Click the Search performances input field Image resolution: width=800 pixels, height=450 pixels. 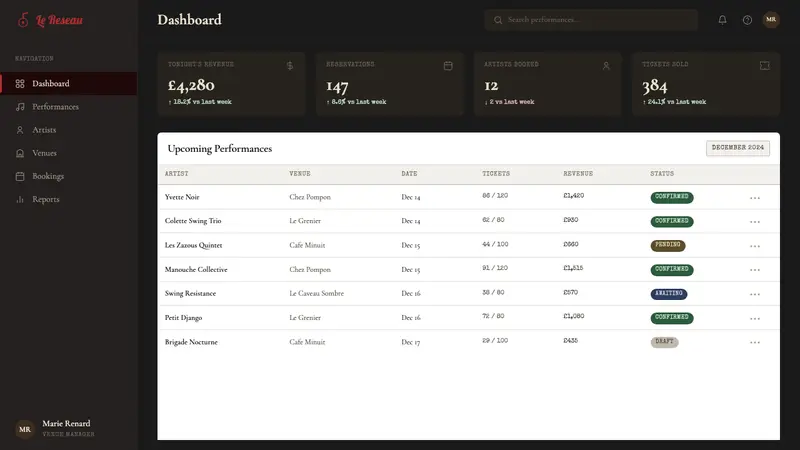[591, 20]
